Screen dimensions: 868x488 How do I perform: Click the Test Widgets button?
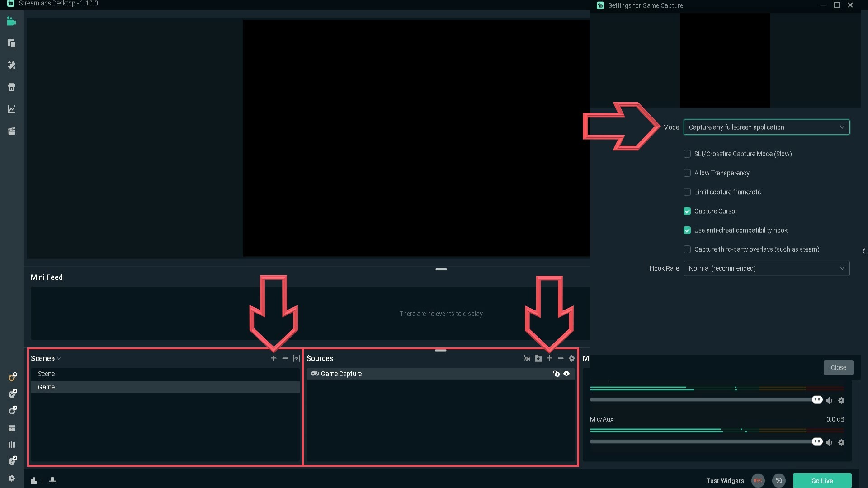725,481
